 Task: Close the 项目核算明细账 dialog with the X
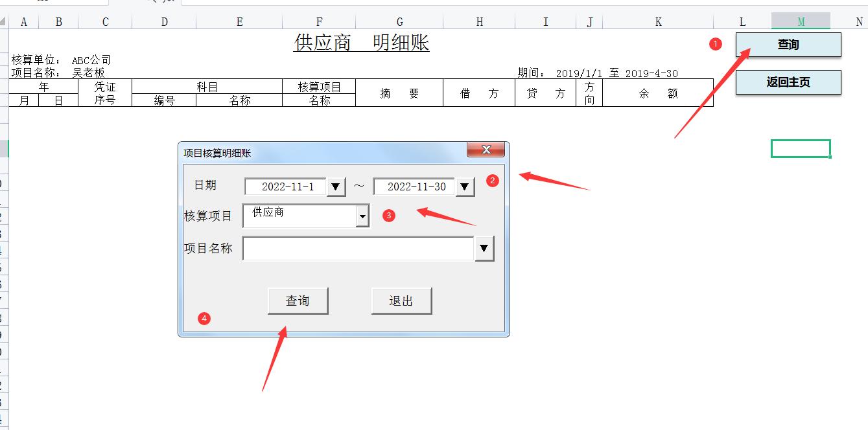486,150
